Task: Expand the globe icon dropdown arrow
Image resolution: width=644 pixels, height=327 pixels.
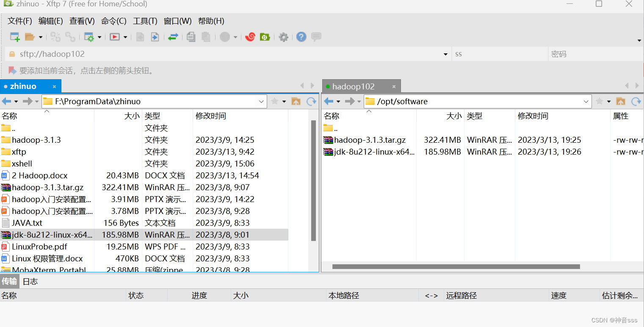Action: point(235,37)
